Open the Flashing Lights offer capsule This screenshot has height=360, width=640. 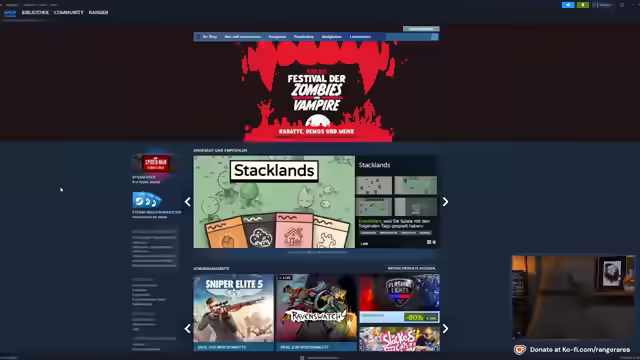[400, 298]
